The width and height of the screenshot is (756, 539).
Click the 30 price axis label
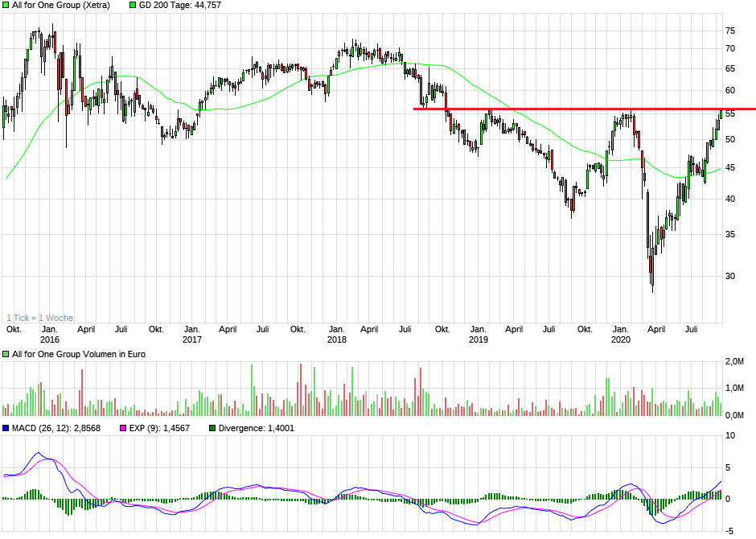click(x=730, y=276)
